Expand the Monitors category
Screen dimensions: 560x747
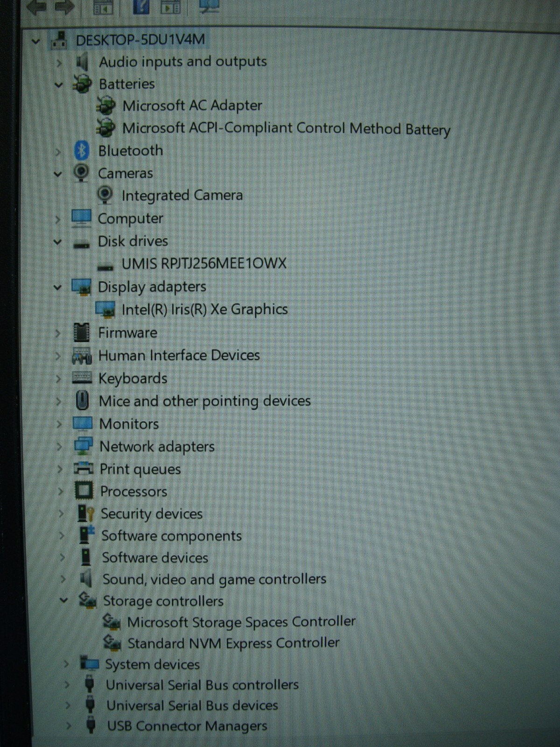point(59,424)
